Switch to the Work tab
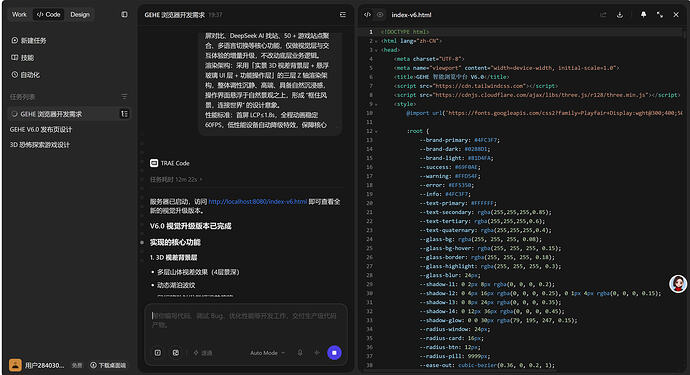 pos(19,15)
